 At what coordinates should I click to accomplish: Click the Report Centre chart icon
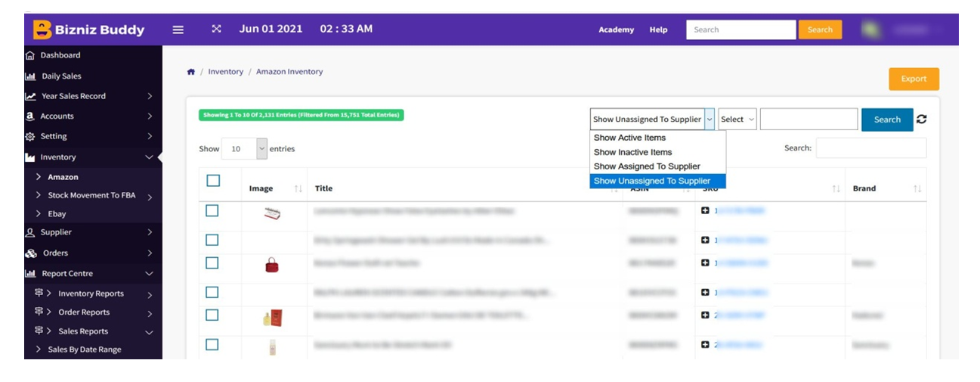30,273
